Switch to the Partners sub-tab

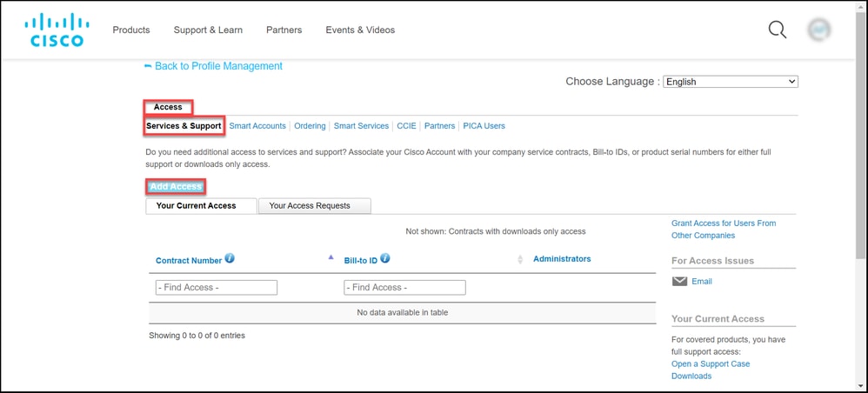(439, 126)
